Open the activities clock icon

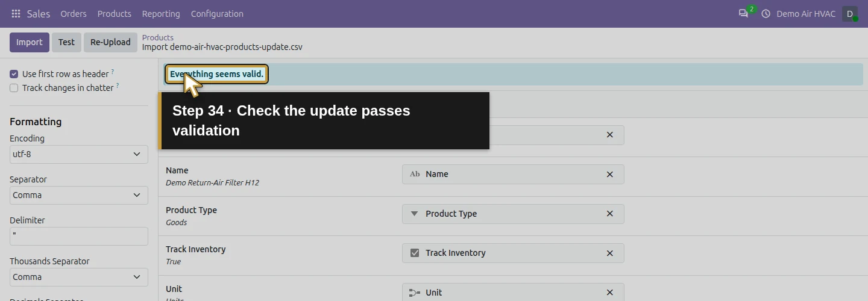[766, 13]
